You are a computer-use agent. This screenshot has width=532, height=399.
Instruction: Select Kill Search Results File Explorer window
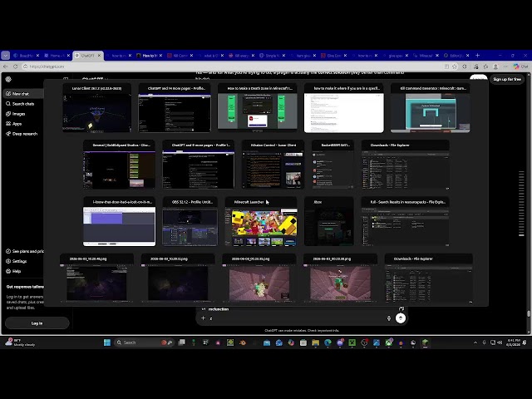coord(405,222)
